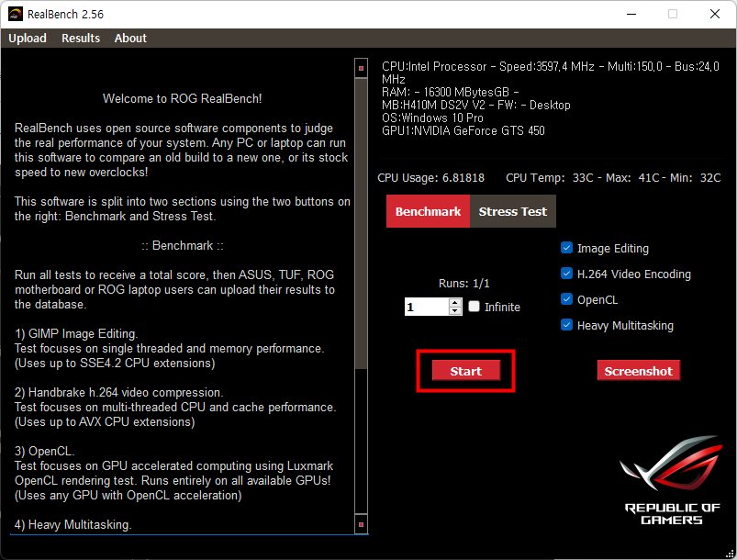Image resolution: width=737 pixels, height=560 pixels.
Task: Decrease the runs count with down arrow
Action: [455, 311]
